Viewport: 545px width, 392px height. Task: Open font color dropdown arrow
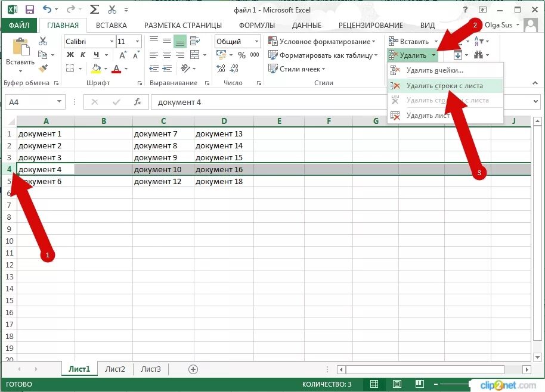[126, 69]
